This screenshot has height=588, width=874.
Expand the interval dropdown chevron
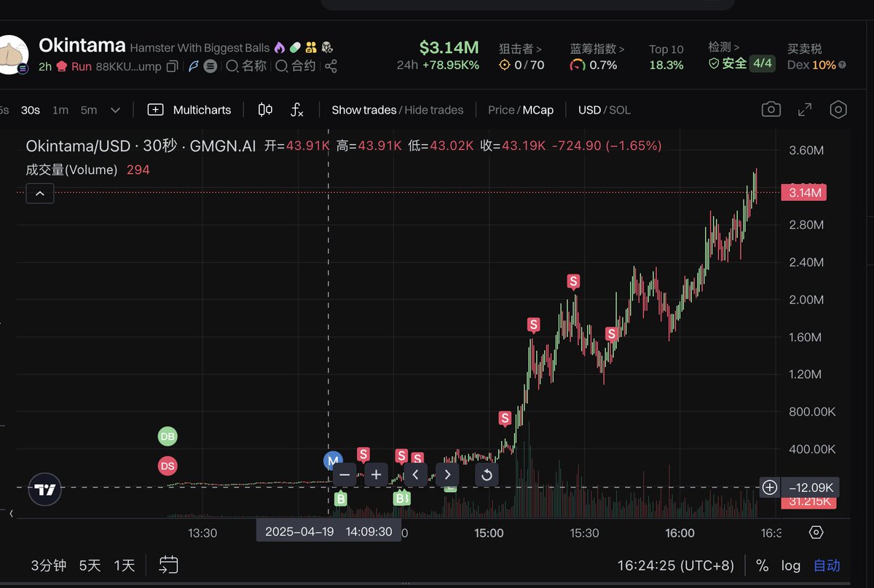pyautogui.click(x=115, y=110)
